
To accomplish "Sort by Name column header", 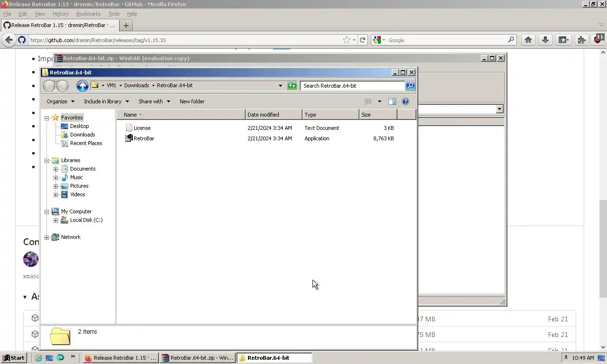I will [181, 115].
